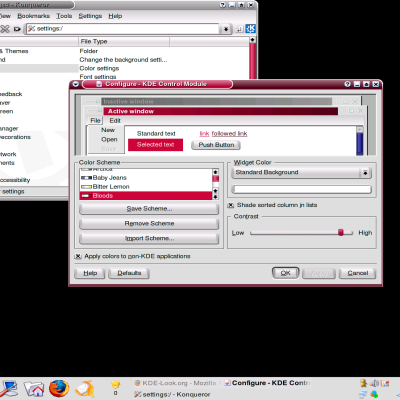Click the contrast slider handle

[x=341, y=232]
